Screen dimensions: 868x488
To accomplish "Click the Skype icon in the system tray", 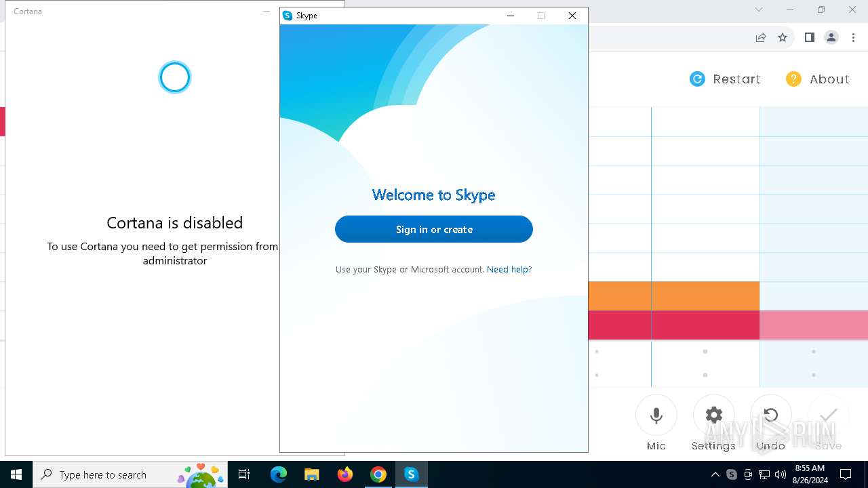I will 732,474.
